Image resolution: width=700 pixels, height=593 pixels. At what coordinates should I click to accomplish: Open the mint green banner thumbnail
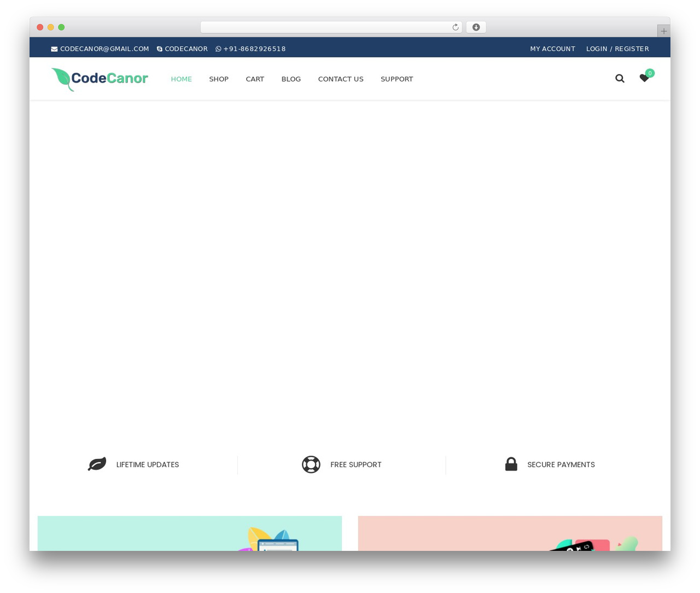[190, 533]
